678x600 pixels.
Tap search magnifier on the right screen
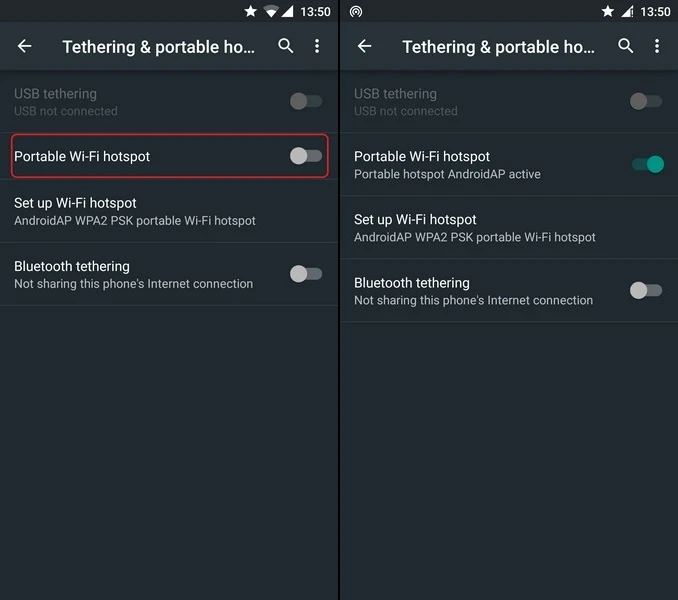click(626, 46)
